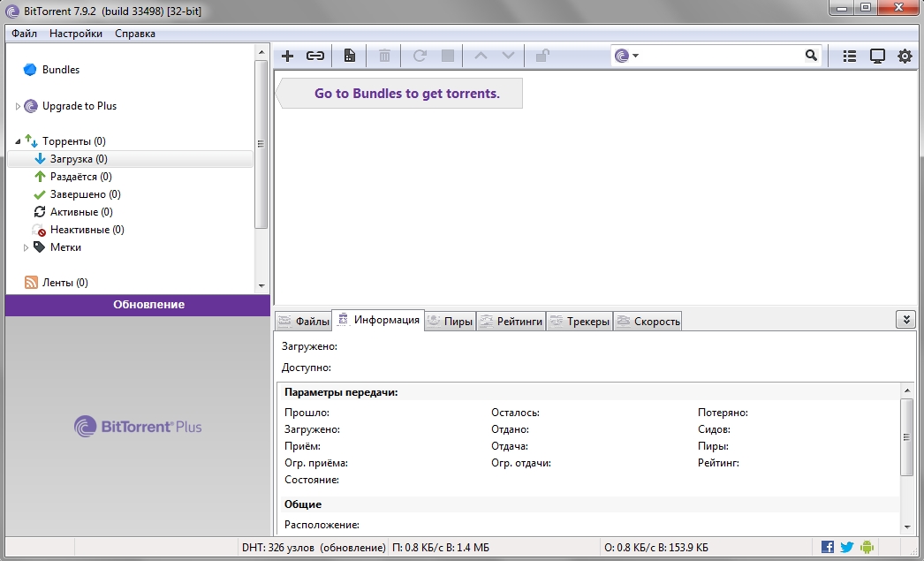Click the Unlock bundle padlock icon
The width and height of the screenshot is (924, 561).
[542, 56]
